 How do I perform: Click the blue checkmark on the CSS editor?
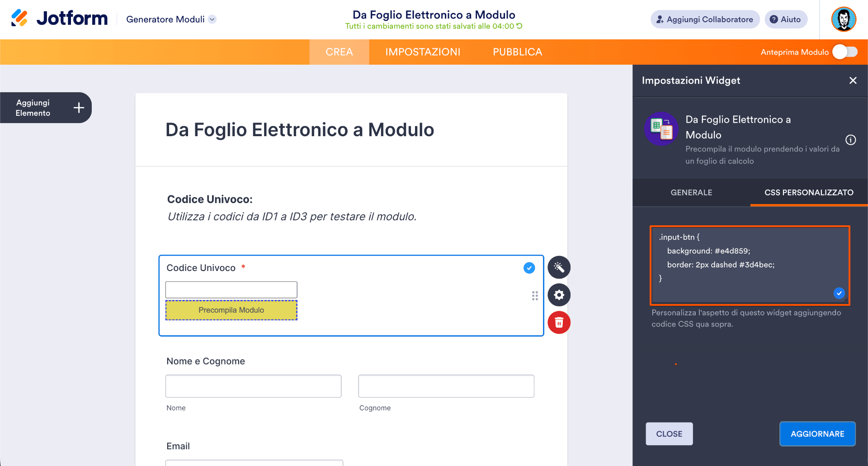tap(839, 293)
